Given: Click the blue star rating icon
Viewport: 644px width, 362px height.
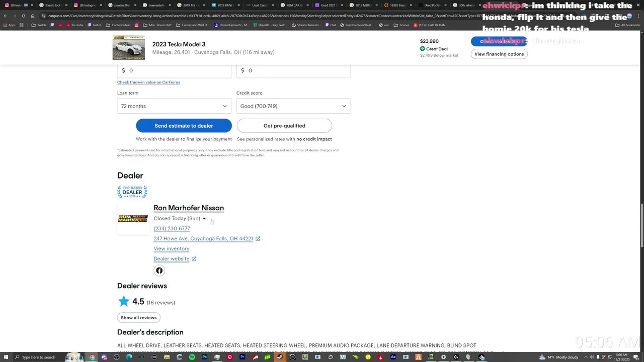Looking at the screenshot, I should tap(124, 301).
